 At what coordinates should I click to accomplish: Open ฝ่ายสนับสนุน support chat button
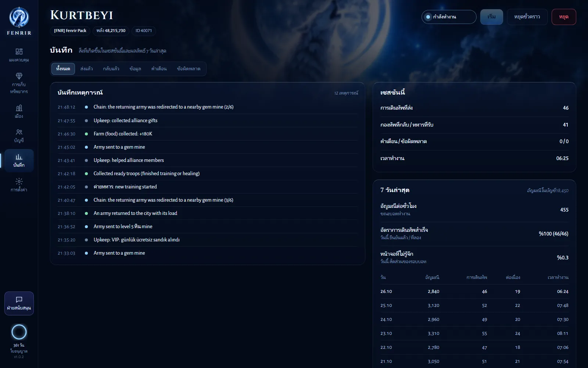click(19, 303)
